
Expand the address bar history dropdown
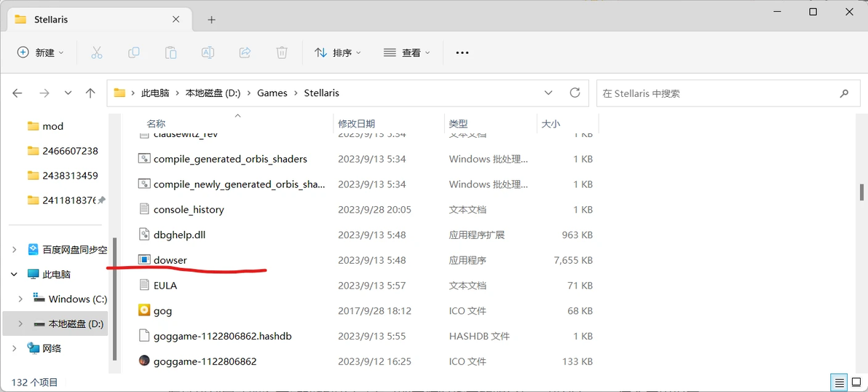click(x=548, y=93)
